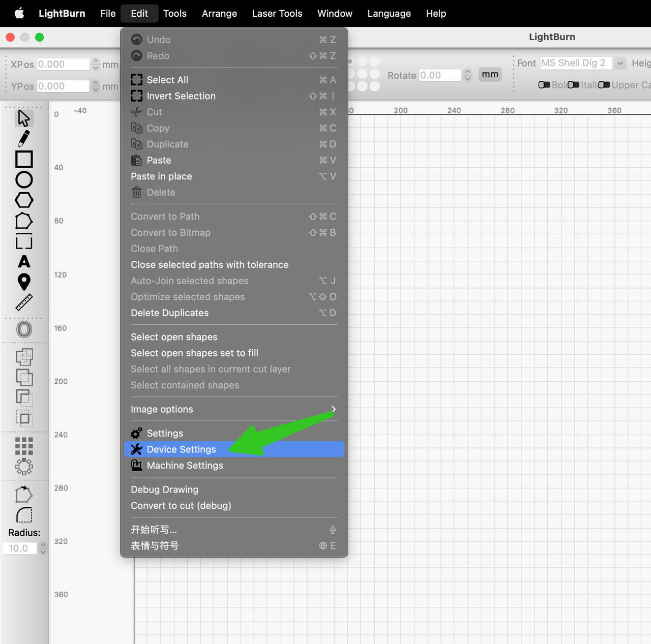Expand the Image options submenu
Viewport: 651px width, 644px height.
(234, 409)
